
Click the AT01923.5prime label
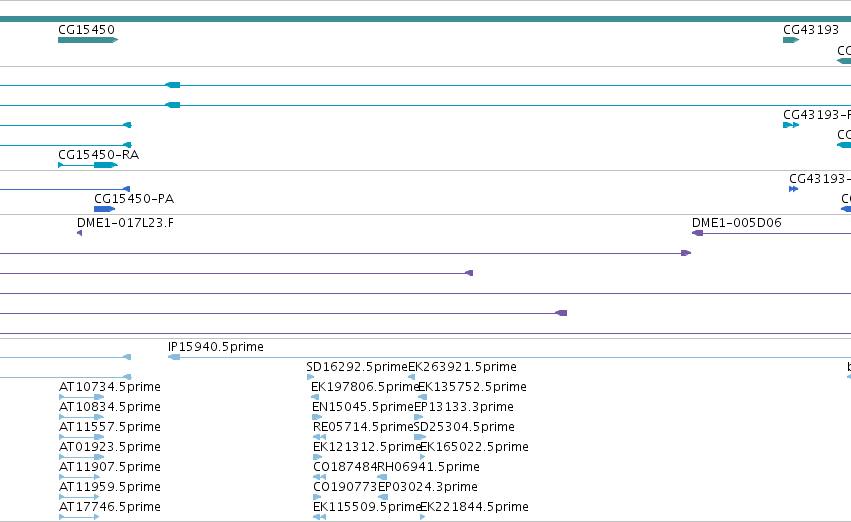110,447
